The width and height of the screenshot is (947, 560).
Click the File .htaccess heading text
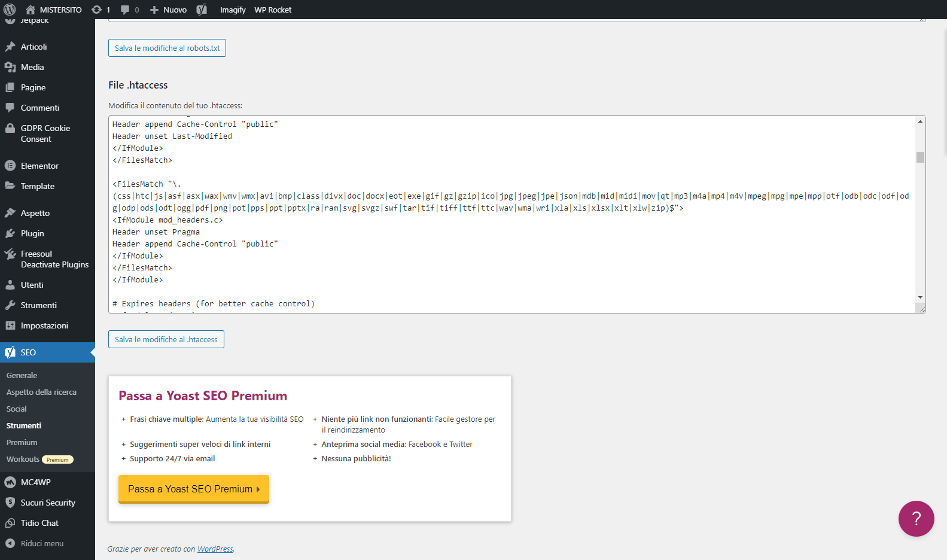138,85
